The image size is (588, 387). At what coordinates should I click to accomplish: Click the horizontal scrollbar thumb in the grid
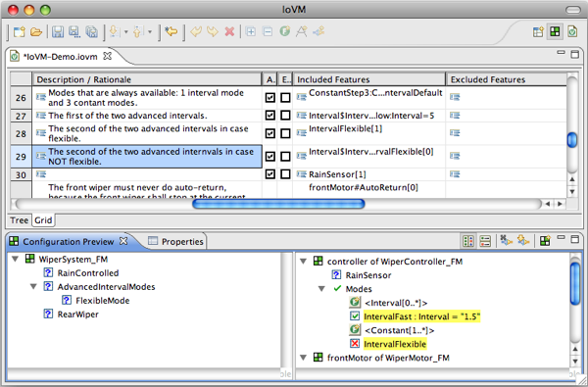278,204
